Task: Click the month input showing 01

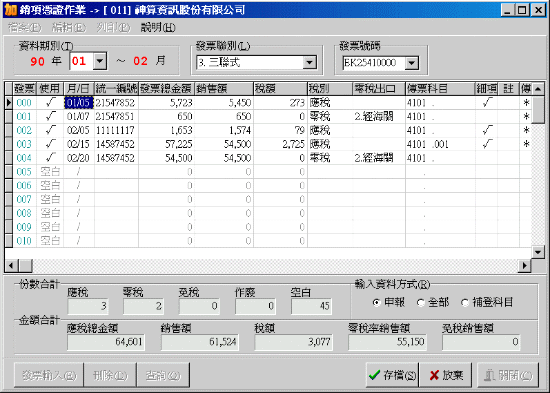Action: [x=81, y=61]
